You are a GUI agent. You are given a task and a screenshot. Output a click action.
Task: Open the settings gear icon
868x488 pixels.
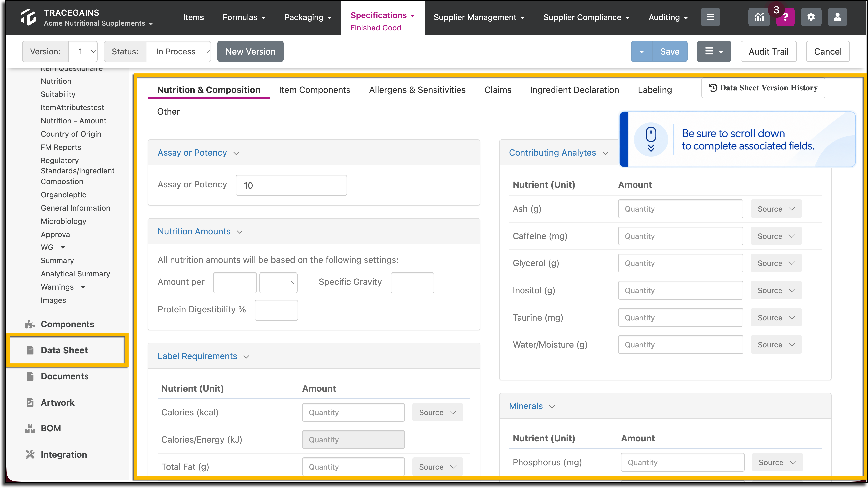point(811,17)
